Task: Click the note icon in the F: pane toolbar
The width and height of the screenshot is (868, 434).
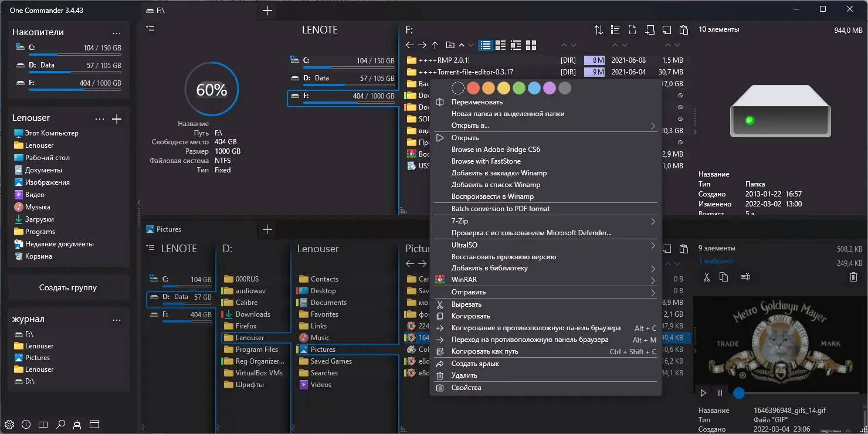Action: (667, 30)
